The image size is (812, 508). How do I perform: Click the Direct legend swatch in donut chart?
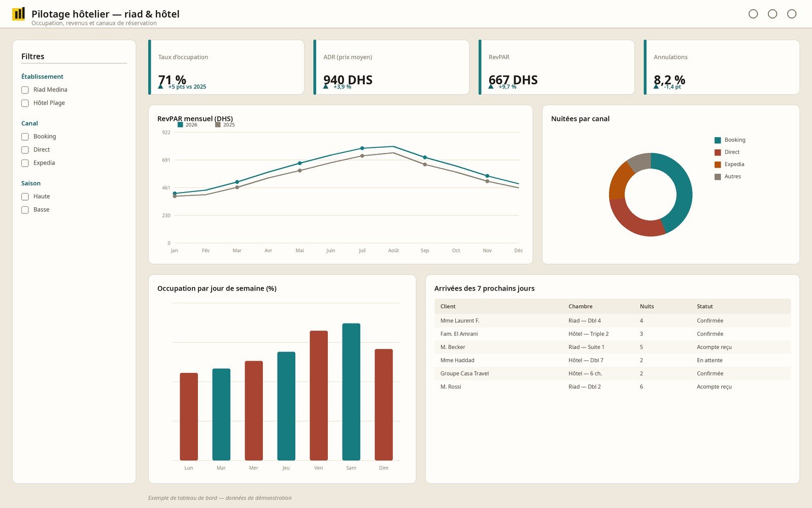(x=718, y=152)
